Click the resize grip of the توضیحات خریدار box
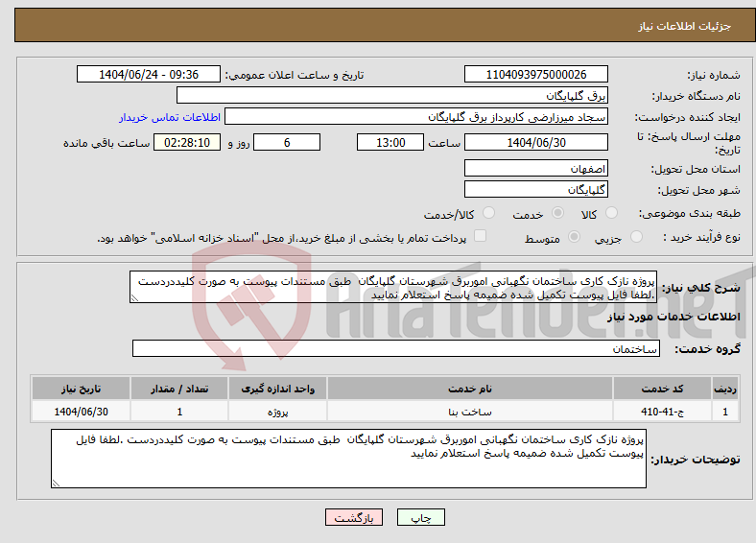This screenshot has height=543, width=756. click(56, 484)
